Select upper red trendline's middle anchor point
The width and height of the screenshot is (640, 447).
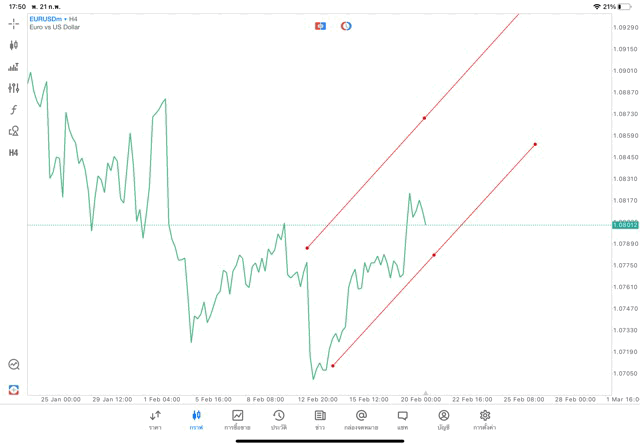tap(424, 118)
